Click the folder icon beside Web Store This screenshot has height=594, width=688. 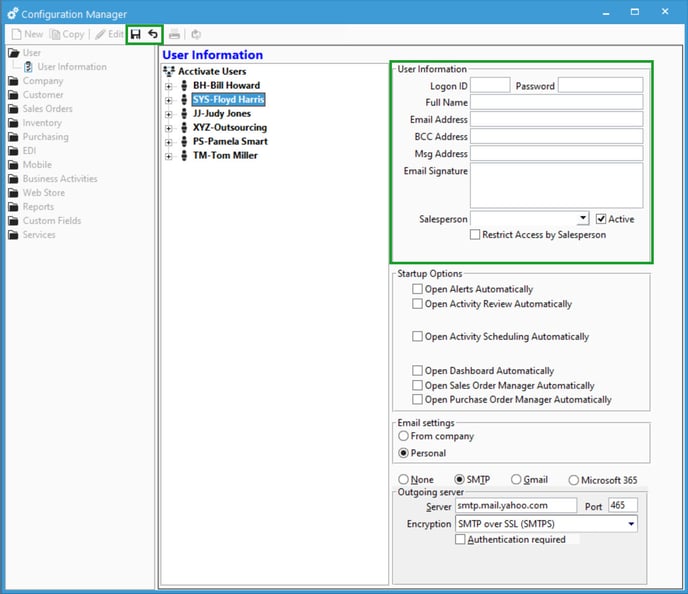coord(14,193)
